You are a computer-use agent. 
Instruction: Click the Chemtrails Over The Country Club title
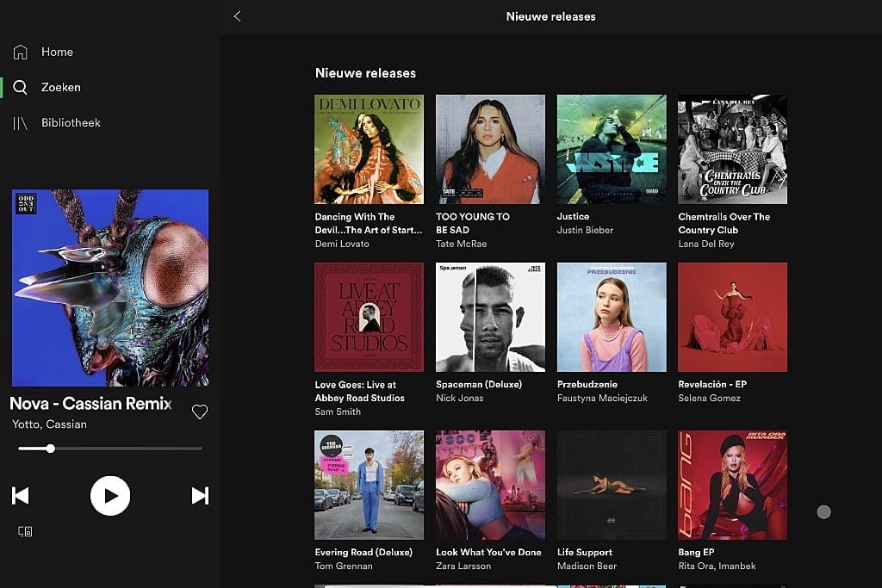(x=724, y=223)
